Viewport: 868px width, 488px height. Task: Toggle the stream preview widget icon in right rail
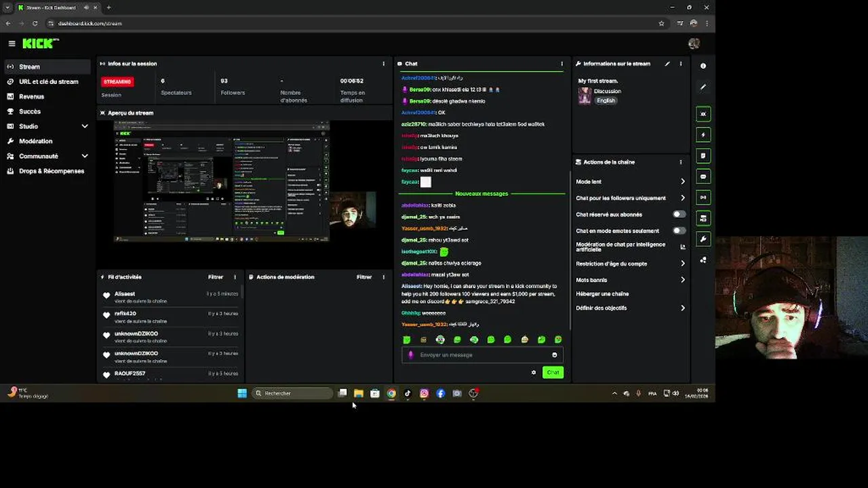(x=703, y=114)
